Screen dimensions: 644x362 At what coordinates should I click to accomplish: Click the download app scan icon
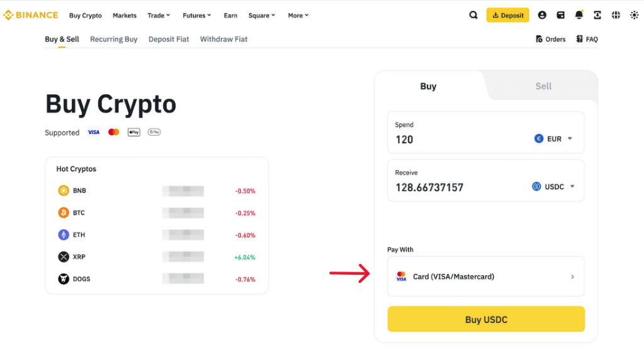(x=597, y=15)
